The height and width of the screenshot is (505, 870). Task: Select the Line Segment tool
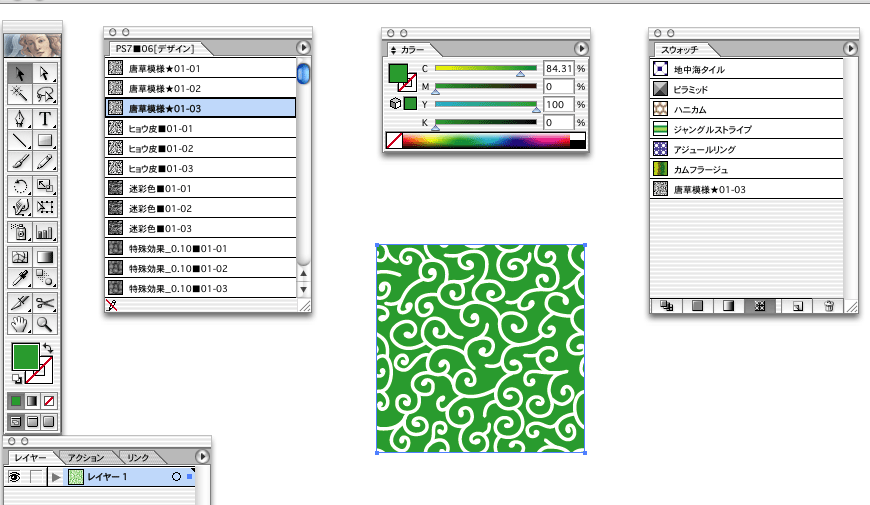[20, 140]
